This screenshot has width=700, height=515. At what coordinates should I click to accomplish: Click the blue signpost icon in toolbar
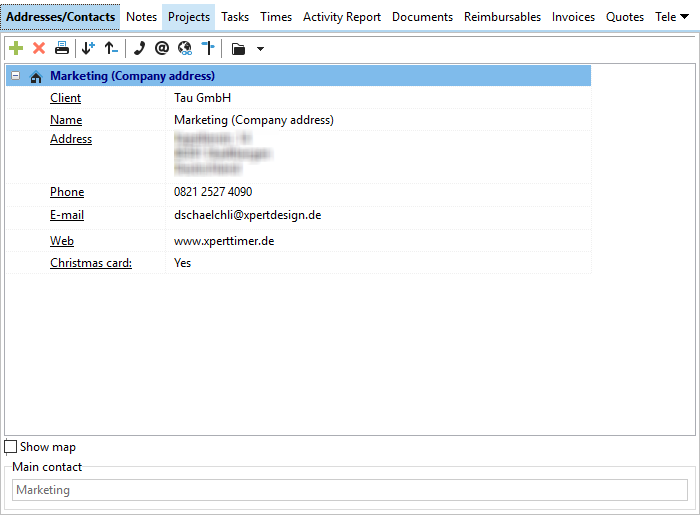[x=207, y=48]
